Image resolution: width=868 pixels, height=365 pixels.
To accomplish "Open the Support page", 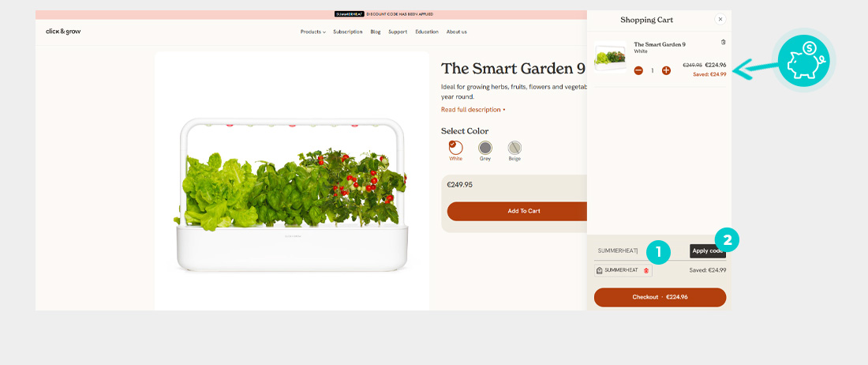I will coord(398,32).
